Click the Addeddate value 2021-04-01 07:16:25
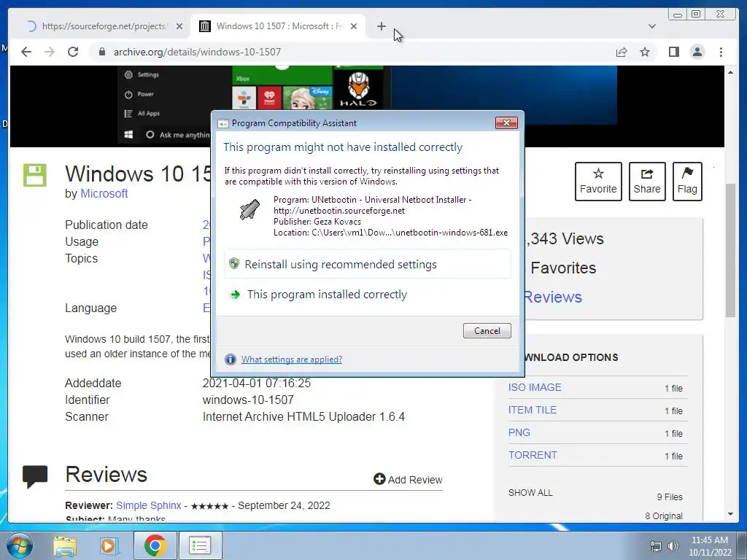 256,383
